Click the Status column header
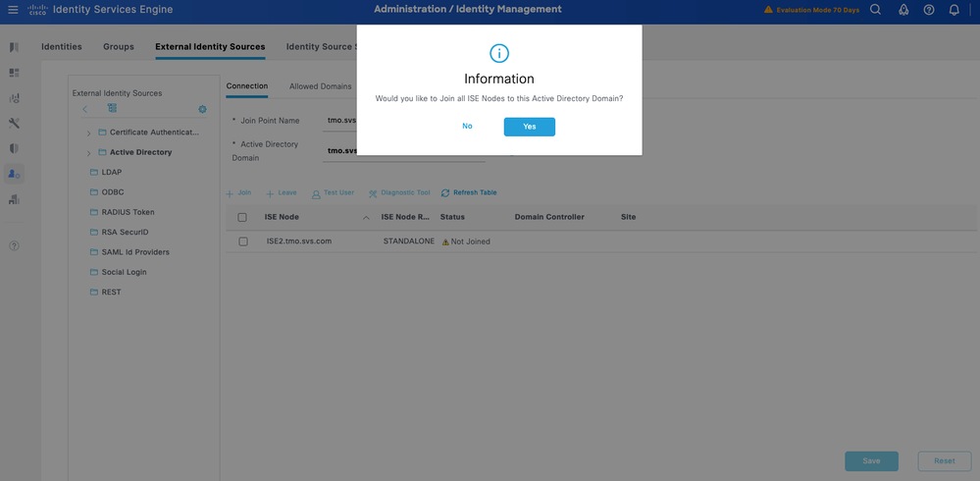This screenshot has width=980, height=481. (x=452, y=217)
